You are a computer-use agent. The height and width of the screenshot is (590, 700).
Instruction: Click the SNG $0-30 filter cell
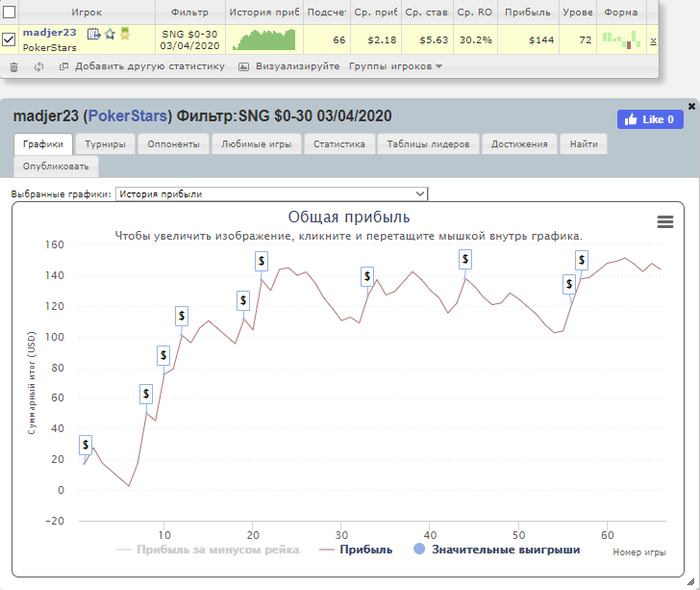190,40
